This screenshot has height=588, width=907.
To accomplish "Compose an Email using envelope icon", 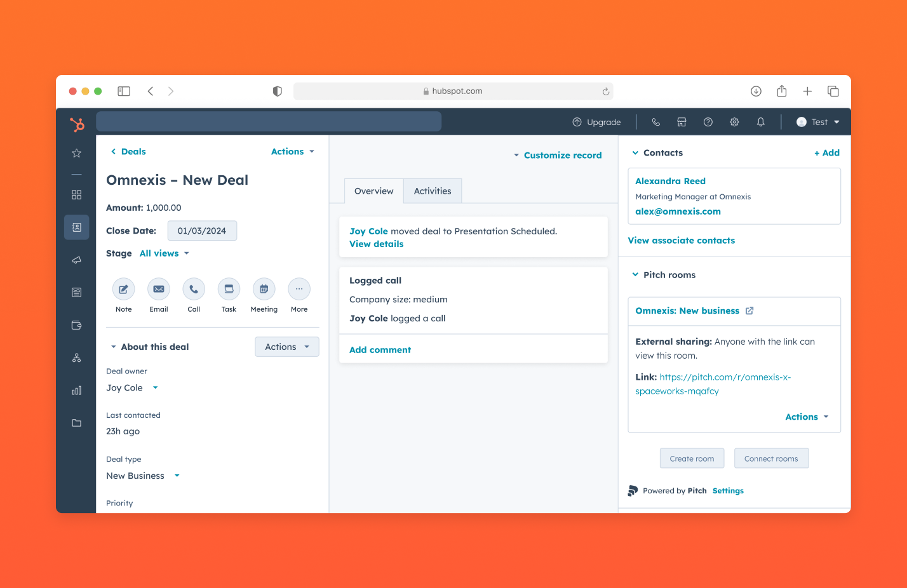I will point(159,289).
